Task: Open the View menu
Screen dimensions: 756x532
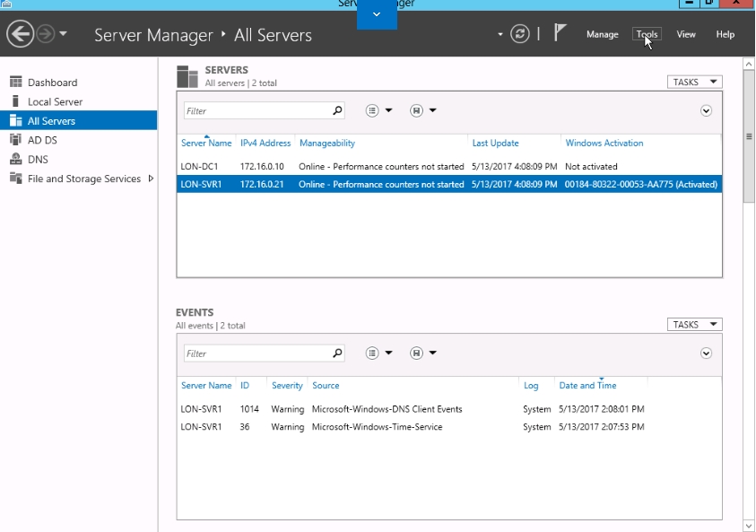Action: [x=686, y=34]
